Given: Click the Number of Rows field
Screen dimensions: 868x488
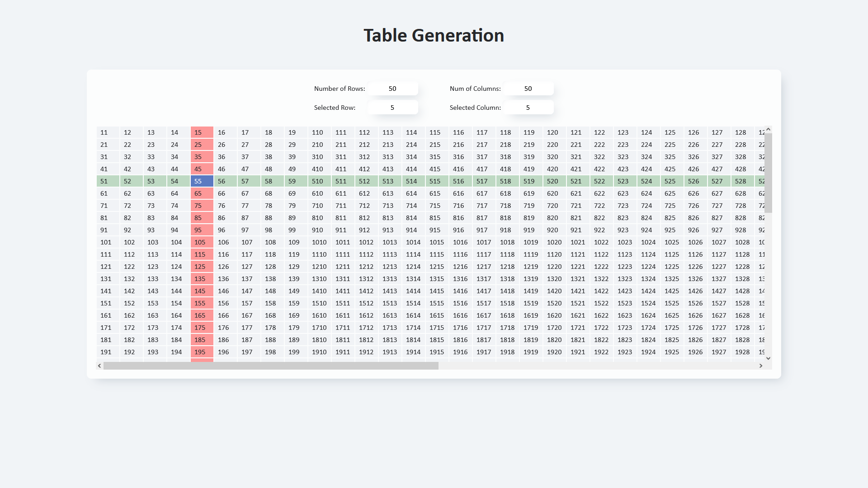Looking at the screenshot, I should [x=392, y=89].
